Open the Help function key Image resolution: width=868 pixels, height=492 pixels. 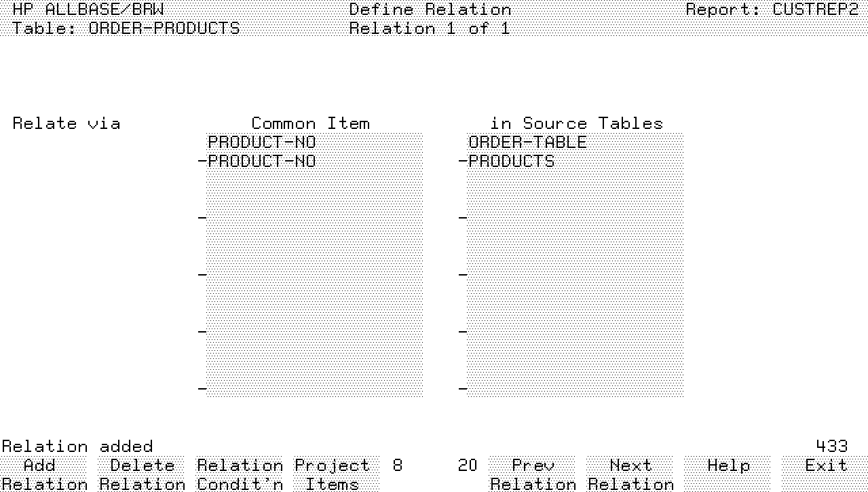728,466
